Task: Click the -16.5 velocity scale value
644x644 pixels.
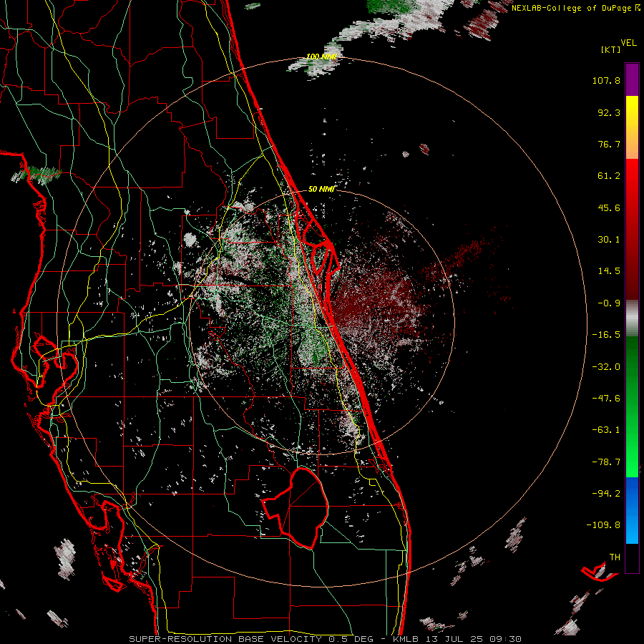Action: click(606, 335)
